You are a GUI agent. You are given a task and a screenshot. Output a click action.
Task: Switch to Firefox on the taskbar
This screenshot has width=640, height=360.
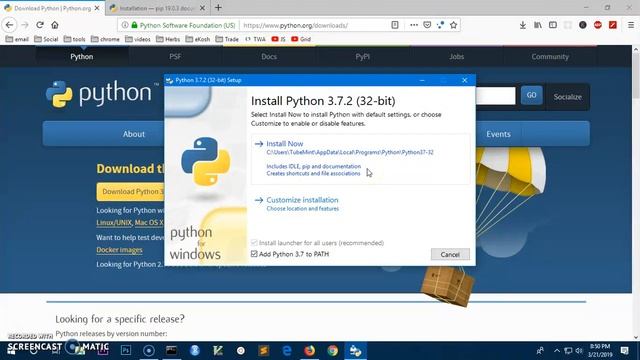click(x=310, y=351)
